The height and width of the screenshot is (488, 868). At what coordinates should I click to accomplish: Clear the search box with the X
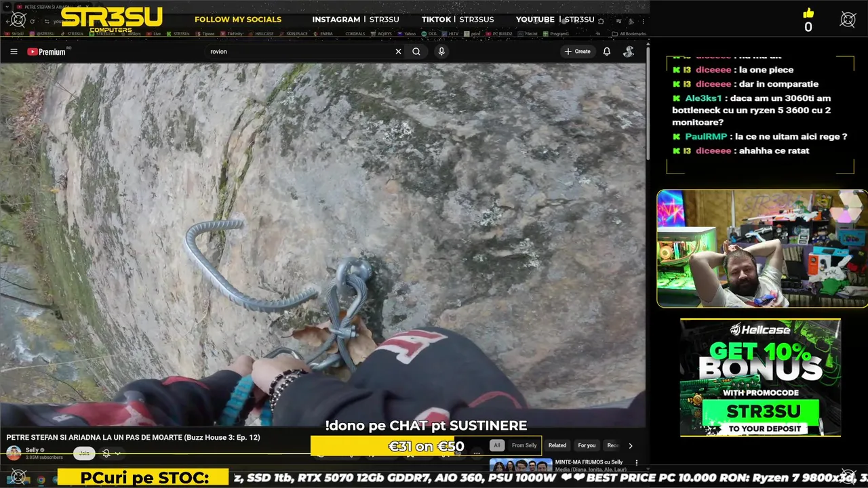pos(398,52)
